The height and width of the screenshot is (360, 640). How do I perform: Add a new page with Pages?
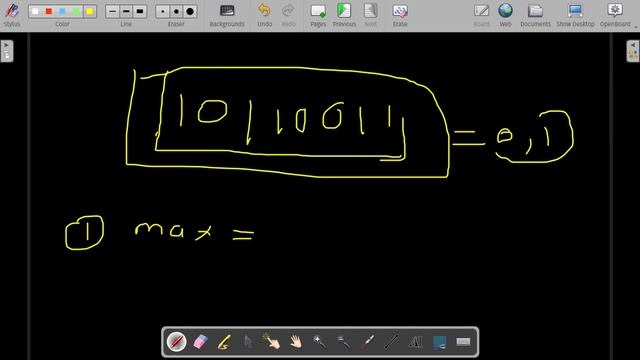pyautogui.click(x=318, y=16)
